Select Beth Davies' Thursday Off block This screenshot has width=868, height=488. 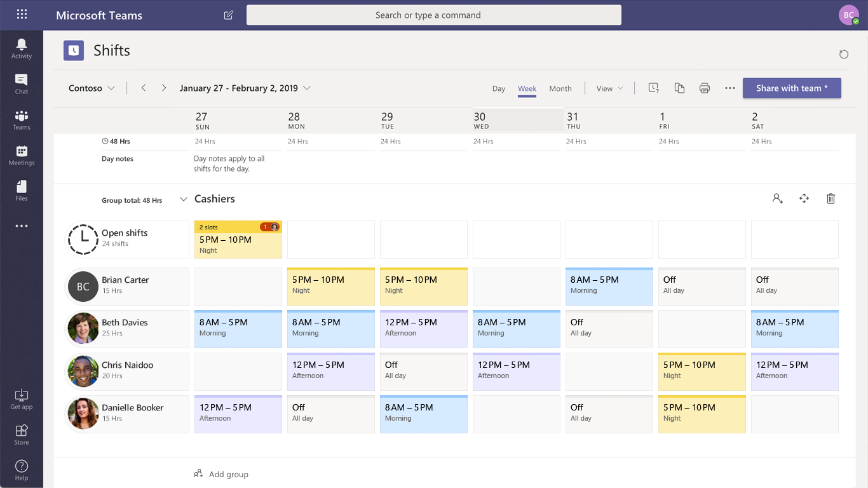coord(609,329)
